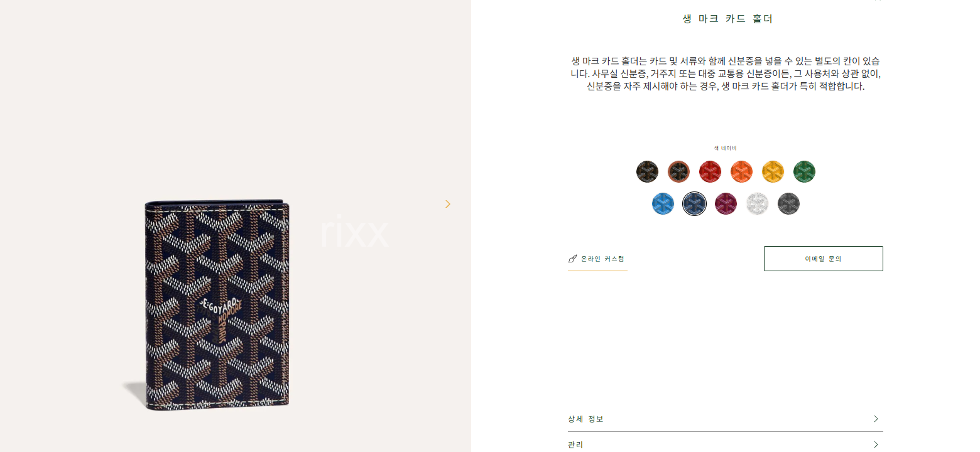
Task: Choose the red color swatch
Action: tap(710, 171)
